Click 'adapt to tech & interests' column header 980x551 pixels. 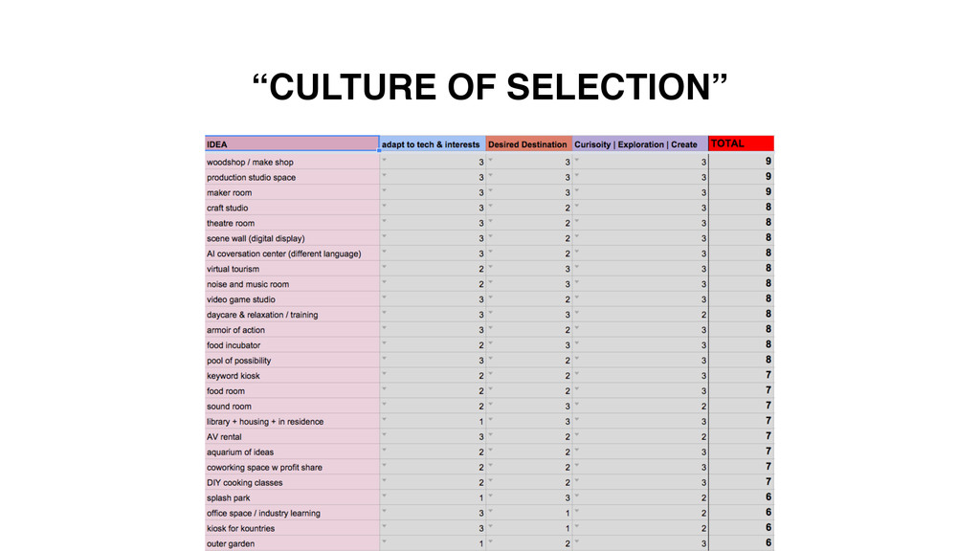tap(433, 143)
